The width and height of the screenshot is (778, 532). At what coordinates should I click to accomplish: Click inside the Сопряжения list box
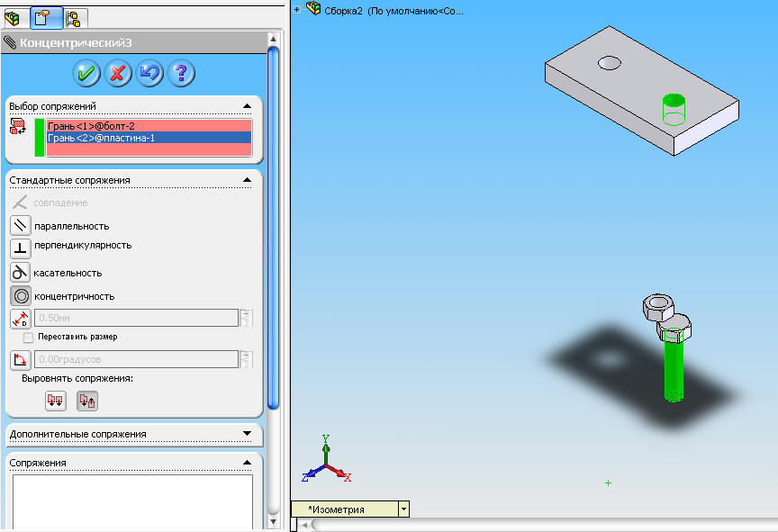132,501
